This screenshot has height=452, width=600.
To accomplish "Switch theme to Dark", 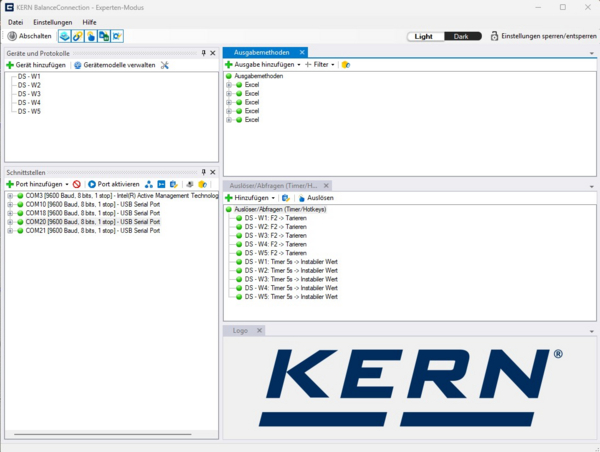I will pos(462,36).
